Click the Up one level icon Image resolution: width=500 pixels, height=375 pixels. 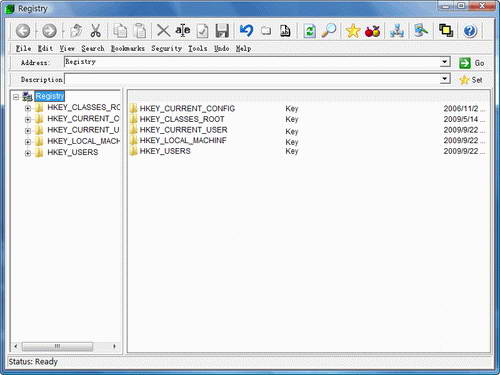pyautogui.click(x=76, y=31)
